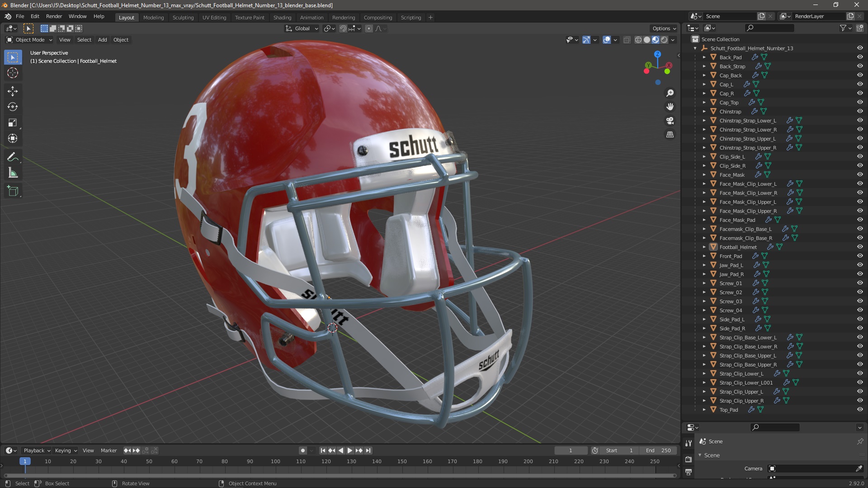
Task: Hide the Top_Pad object
Action: 860,410
